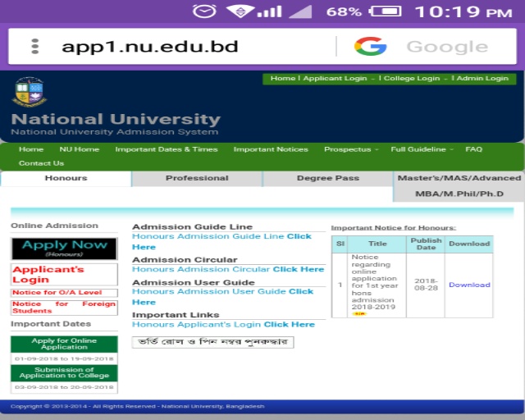The image size is (525, 420).
Task: Click Submission of Application to College box
Action: 64,372
